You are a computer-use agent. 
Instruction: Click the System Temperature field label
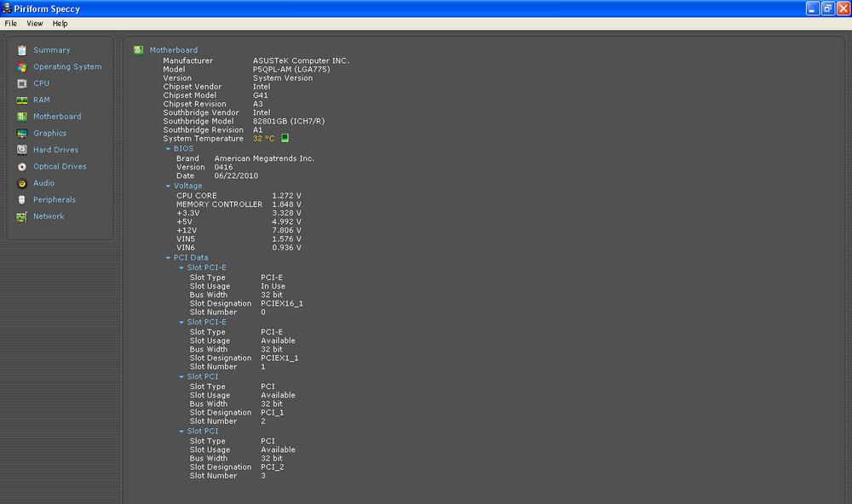click(204, 139)
